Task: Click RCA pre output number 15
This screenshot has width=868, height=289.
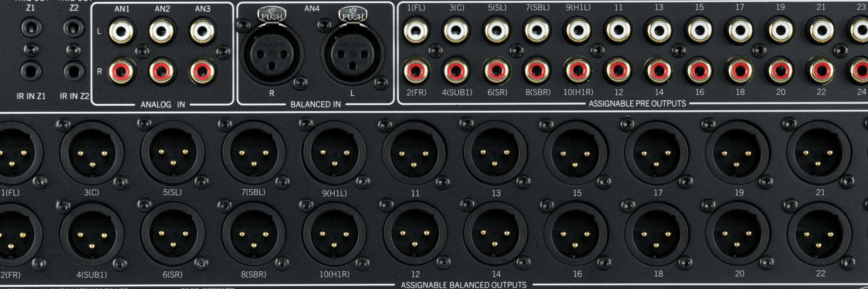Action: point(699,31)
